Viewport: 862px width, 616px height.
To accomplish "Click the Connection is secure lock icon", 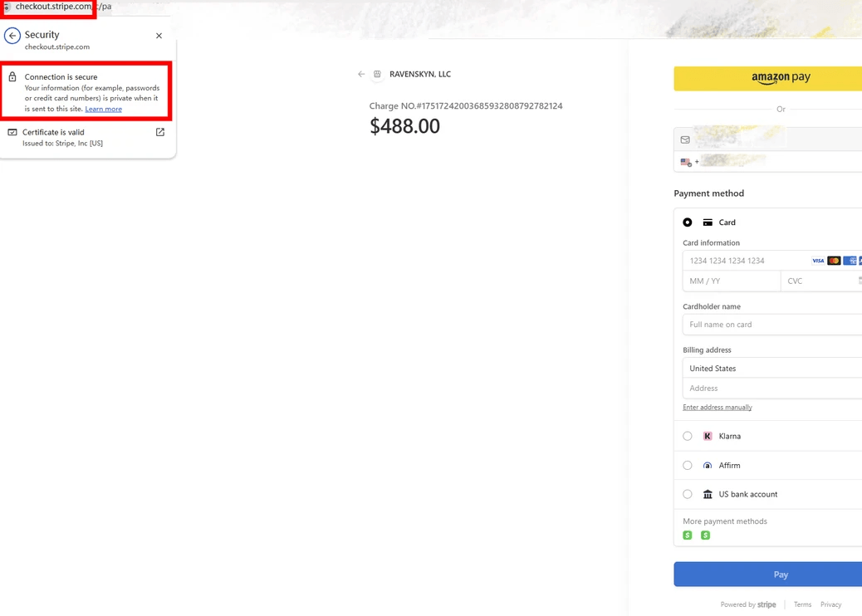I will click(12, 77).
